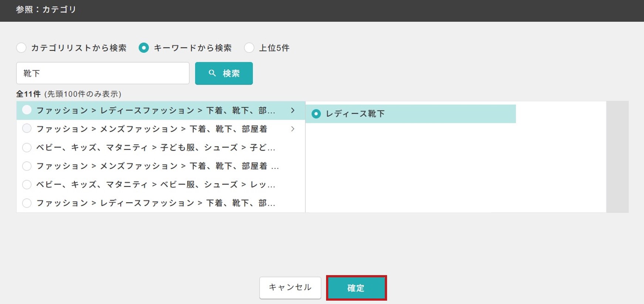Select radio for highlighted first レディースファッション row
The width and height of the screenshot is (644, 304).
[27, 110]
